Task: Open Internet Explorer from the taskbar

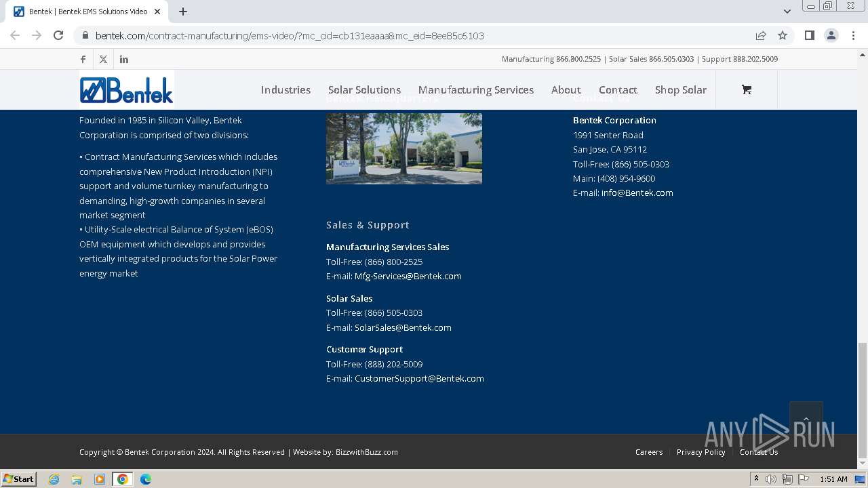Action: [x=54, y=479]
